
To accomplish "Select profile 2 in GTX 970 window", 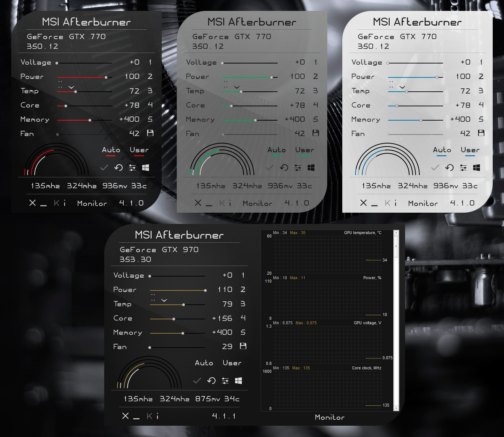I will (243, 289).
